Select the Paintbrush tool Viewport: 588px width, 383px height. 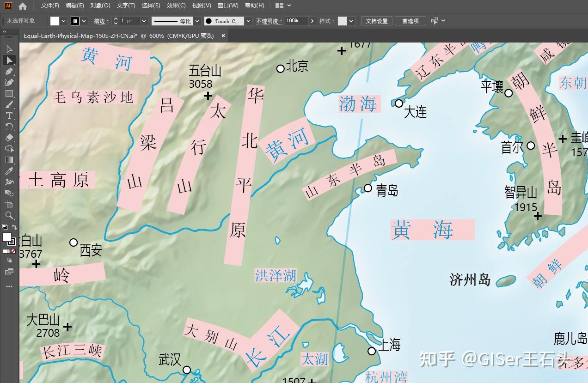[x=9, y=104]
